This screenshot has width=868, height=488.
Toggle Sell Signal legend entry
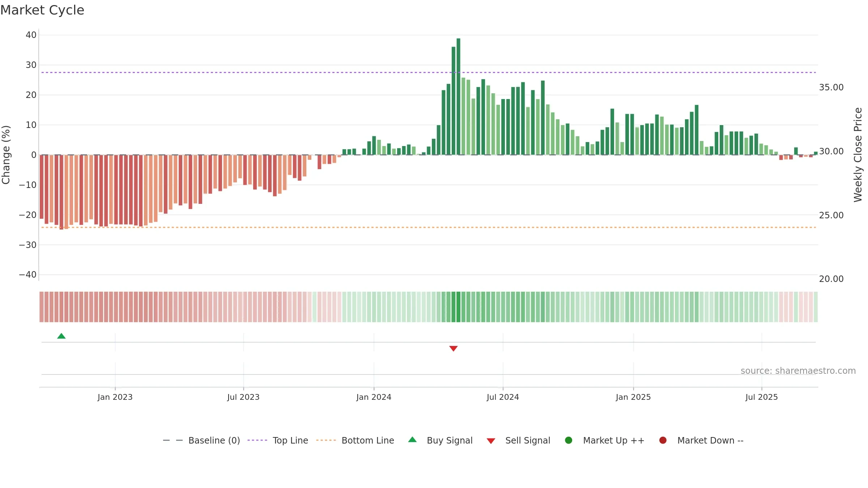click(518, 440)
